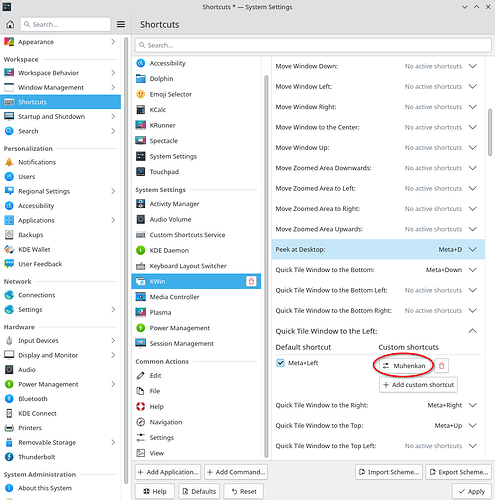495x500 pixels.
Task: Click the Media Controller icon
Action: [141, 297]
